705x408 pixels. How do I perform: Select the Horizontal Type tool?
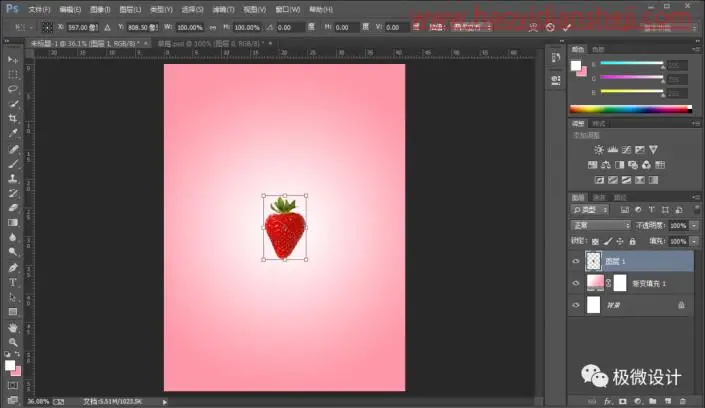(x=13, y=282)
